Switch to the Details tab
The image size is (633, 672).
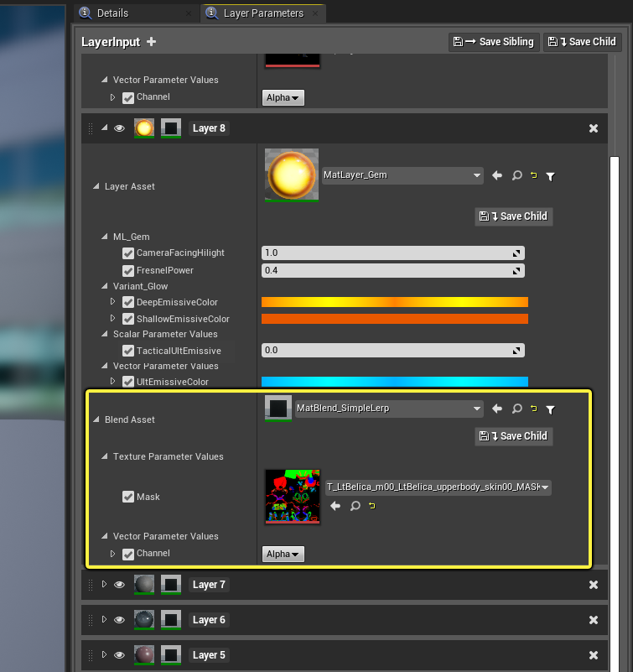point(112,13)
